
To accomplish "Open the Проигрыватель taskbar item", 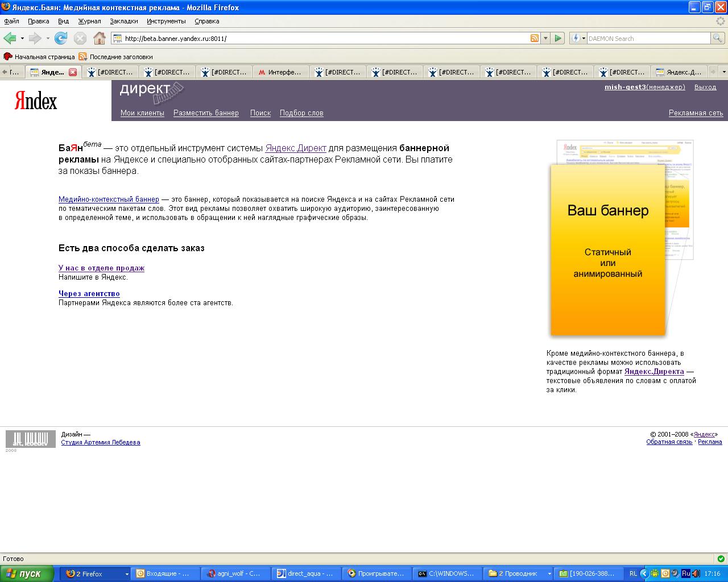I will click(377, 574).
